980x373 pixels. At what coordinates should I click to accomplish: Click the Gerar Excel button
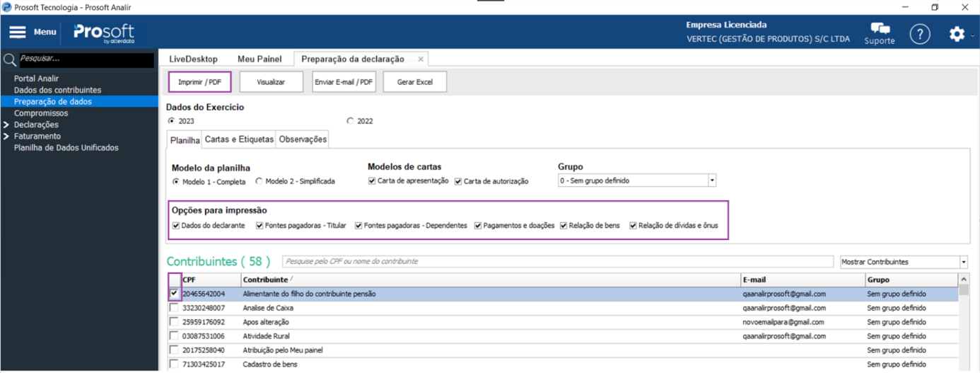point(415,82)
